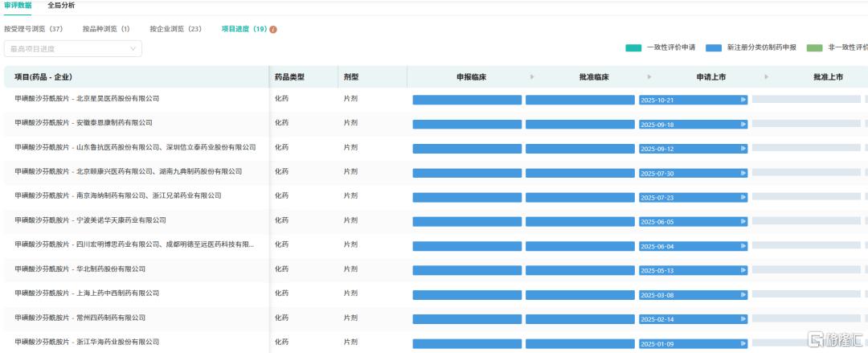868x353 pixels.
Task: Click arrow icon on the 2025-09-18 bar
Action: point(743,125)
